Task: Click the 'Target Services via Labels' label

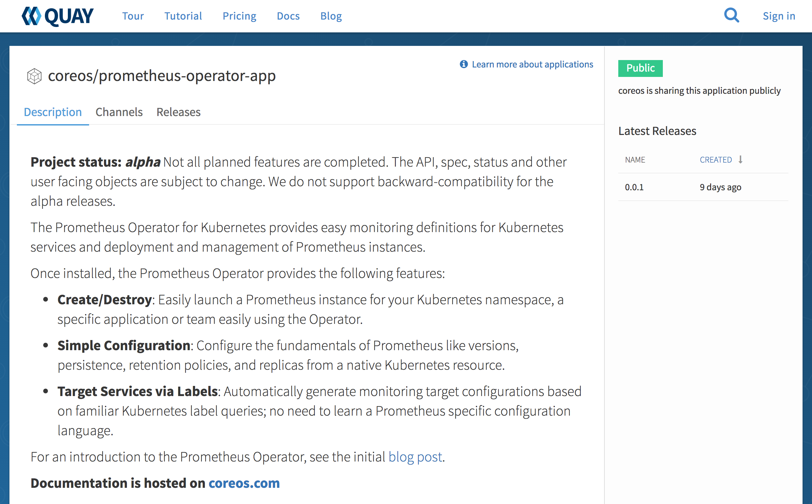Action: pos(137,391)
